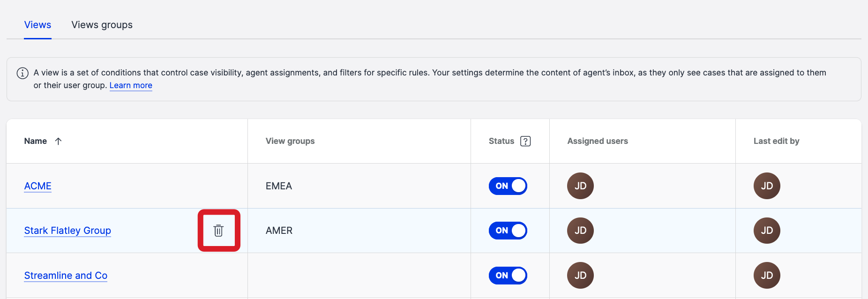Click the Status help question mark icon
This screenshot has width=868, height=299.
(525, 141)
